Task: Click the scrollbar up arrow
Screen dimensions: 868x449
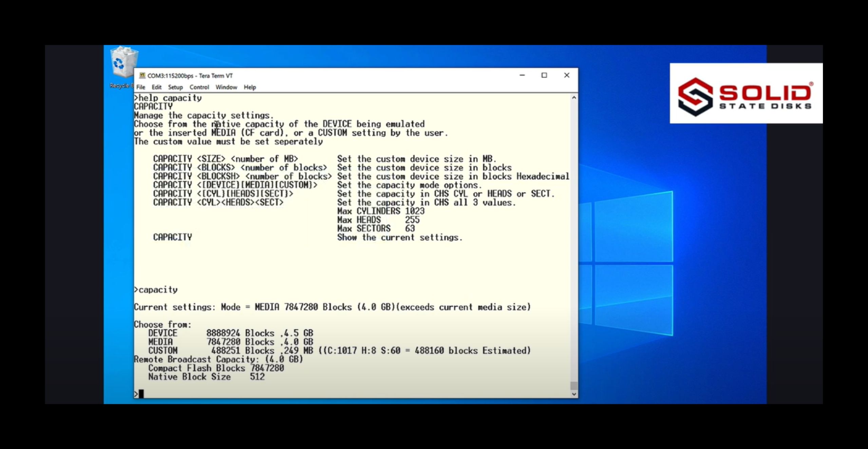Action: point(573,97)
